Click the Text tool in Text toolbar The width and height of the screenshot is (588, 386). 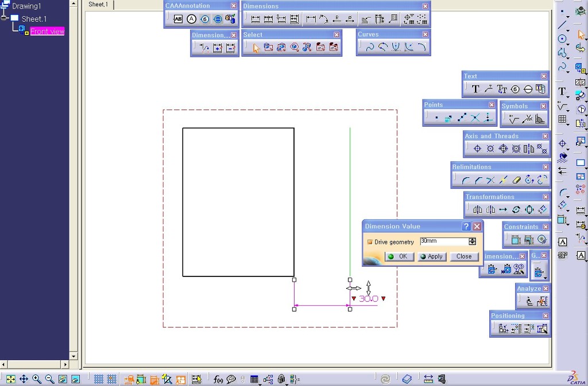point(475,89)
